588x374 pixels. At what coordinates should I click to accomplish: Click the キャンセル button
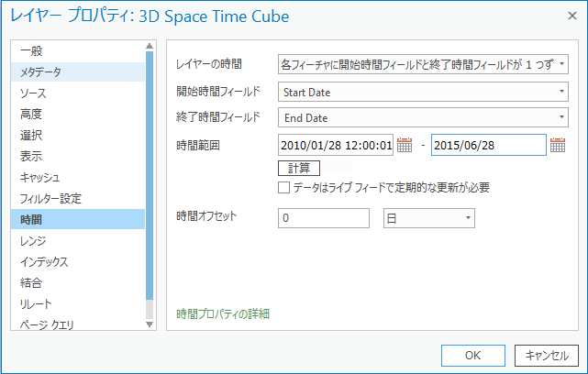pos(547,355)
